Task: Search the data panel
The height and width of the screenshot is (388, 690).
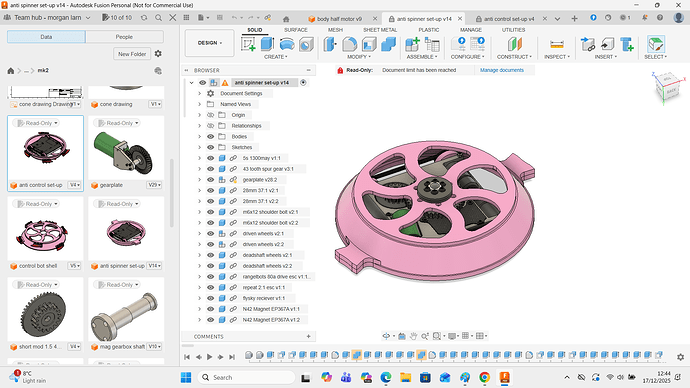Action: [x=158, y=18]
